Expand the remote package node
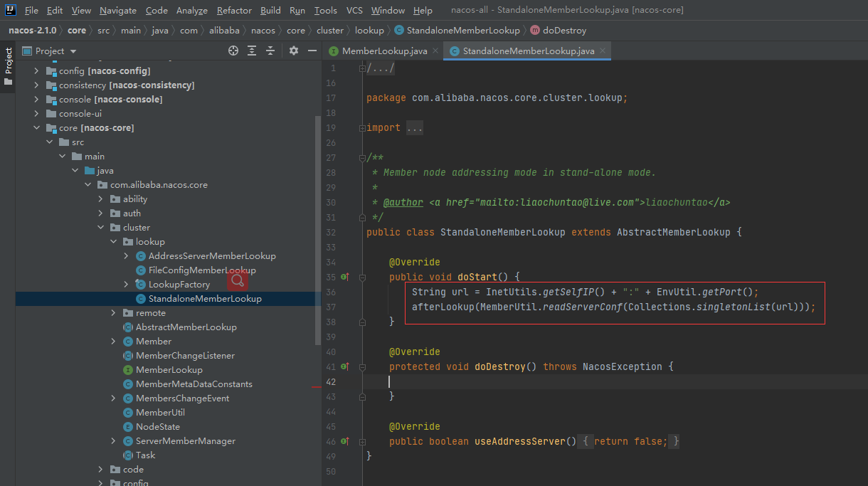Image resolution: width=868 pixels, height=486 pixels. (x=114, y=313)
